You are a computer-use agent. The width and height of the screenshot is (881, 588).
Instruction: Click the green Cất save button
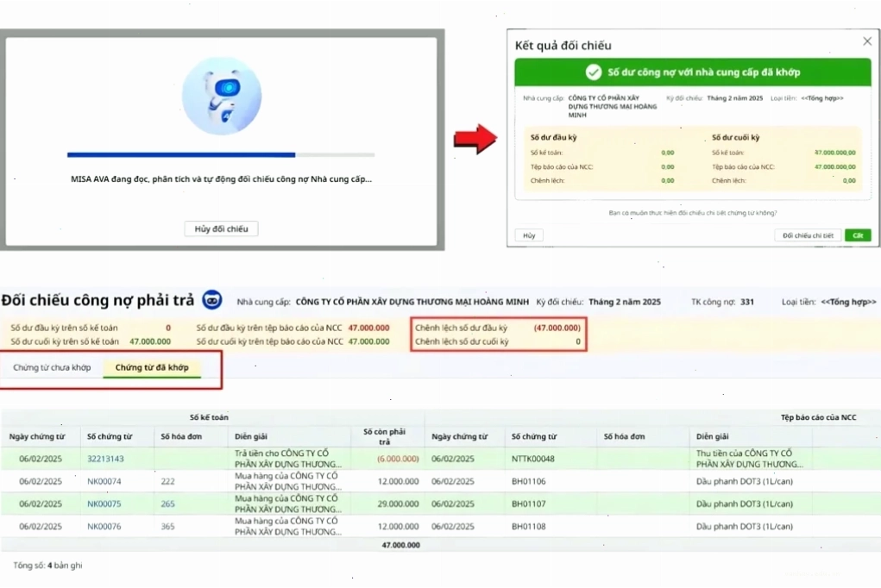[x=858, y=235]
